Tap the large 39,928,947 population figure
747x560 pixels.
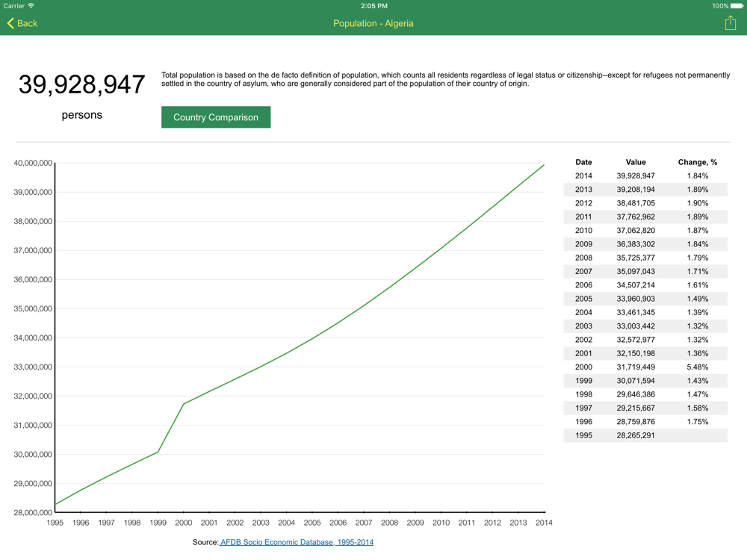click(81, 84)
